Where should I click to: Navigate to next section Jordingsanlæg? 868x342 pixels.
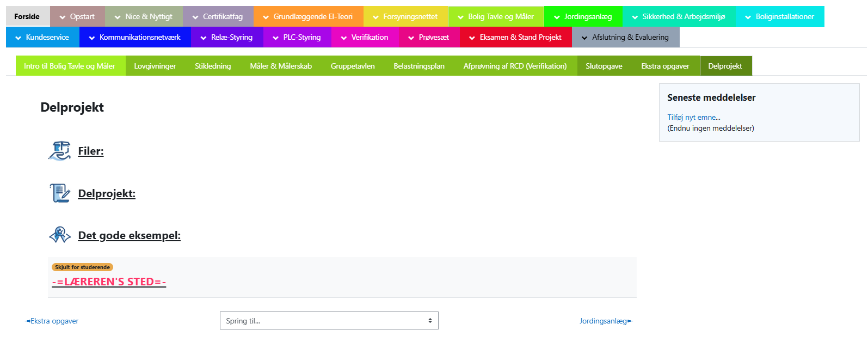pyautogui.click(x=606, y=321)
